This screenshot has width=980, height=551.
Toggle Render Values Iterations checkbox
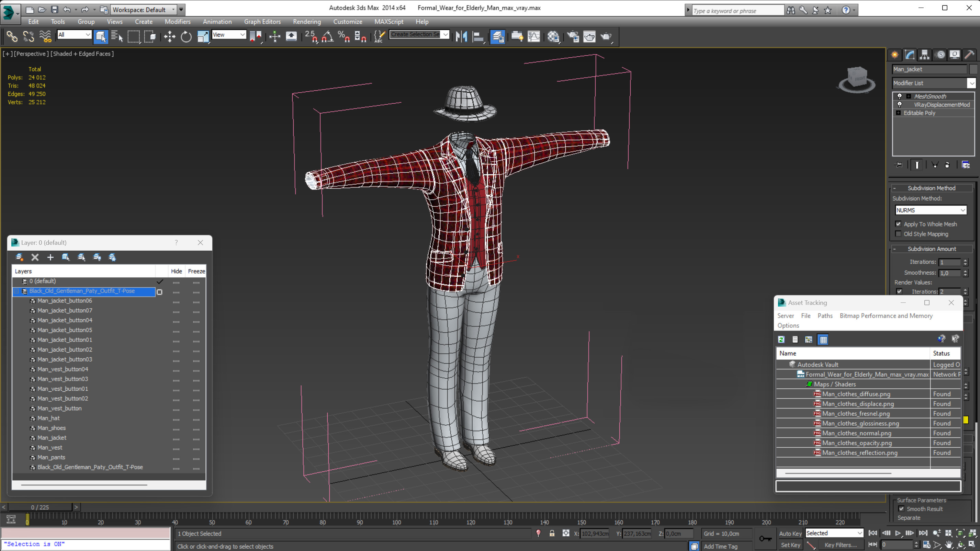[899, 292]
